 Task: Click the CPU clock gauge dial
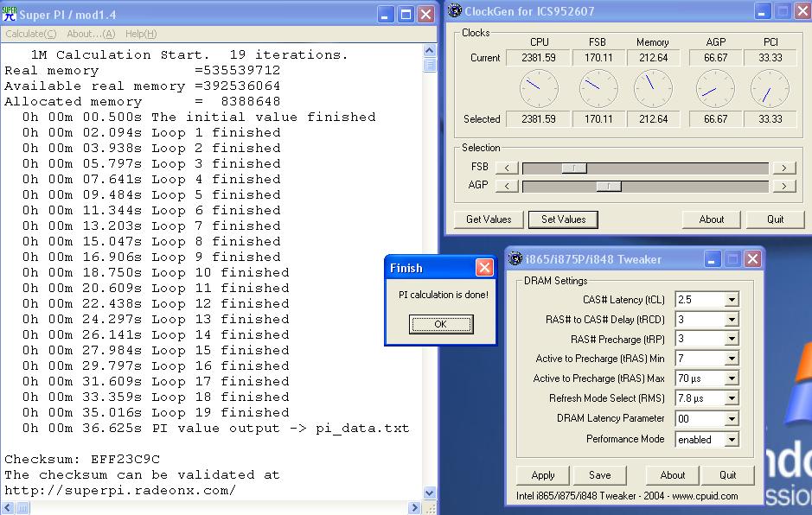[539, 88]
